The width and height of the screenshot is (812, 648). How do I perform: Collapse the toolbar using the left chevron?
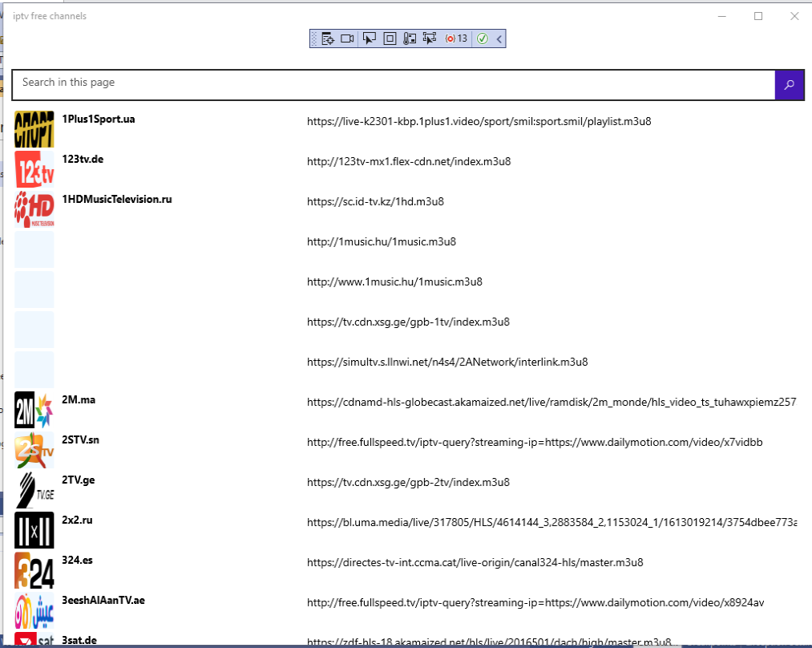(x=498, y=38)
